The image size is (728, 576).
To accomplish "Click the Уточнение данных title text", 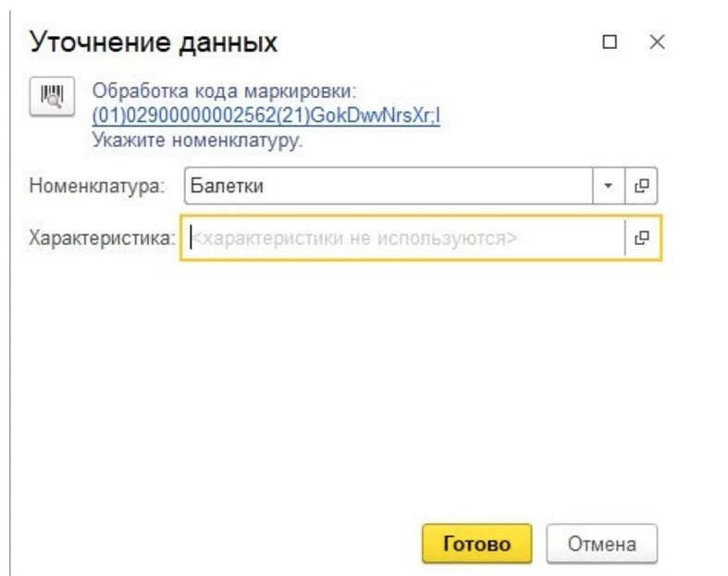I will pos(154,43).
